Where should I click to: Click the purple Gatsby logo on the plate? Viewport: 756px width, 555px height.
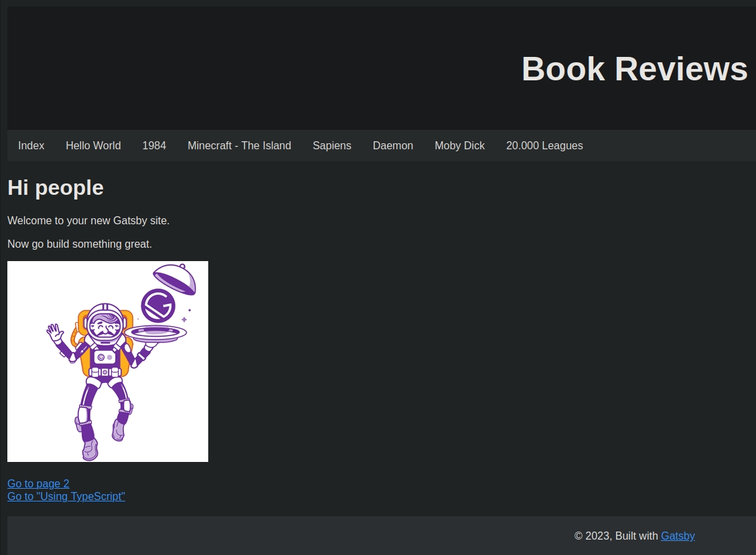pyautogui.click(x=158, y=305)
